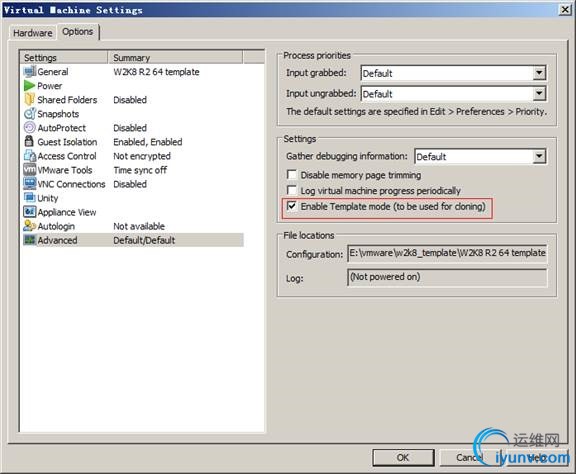Expand Gather debugging information dropdown
576x474 pixels.
click(539, 157)
